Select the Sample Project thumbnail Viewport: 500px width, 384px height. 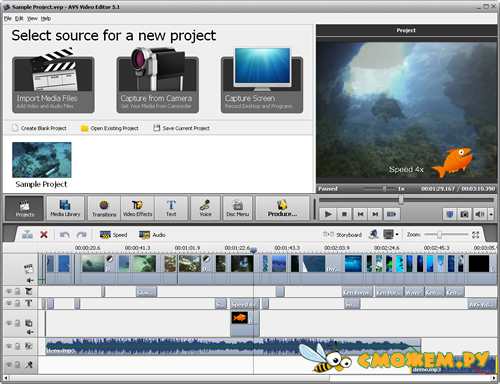[x=42, y=160]
